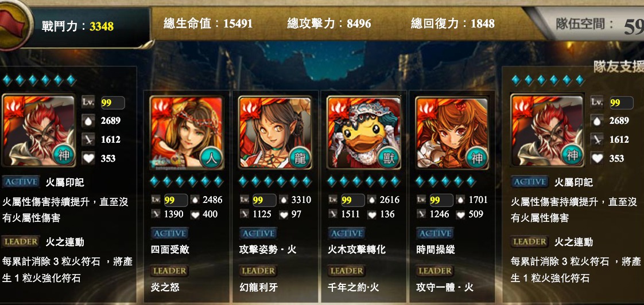Click the ally support card portrait

tap(547, 131)
